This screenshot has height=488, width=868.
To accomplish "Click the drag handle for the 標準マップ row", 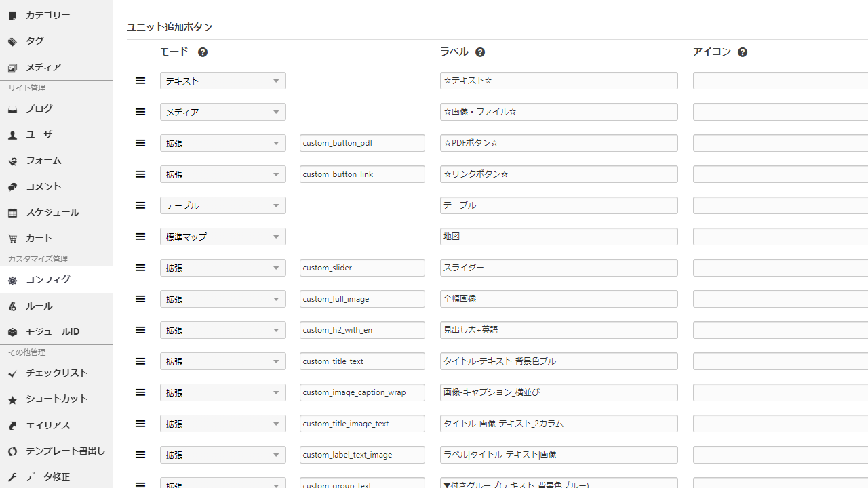I will (140, 237).
